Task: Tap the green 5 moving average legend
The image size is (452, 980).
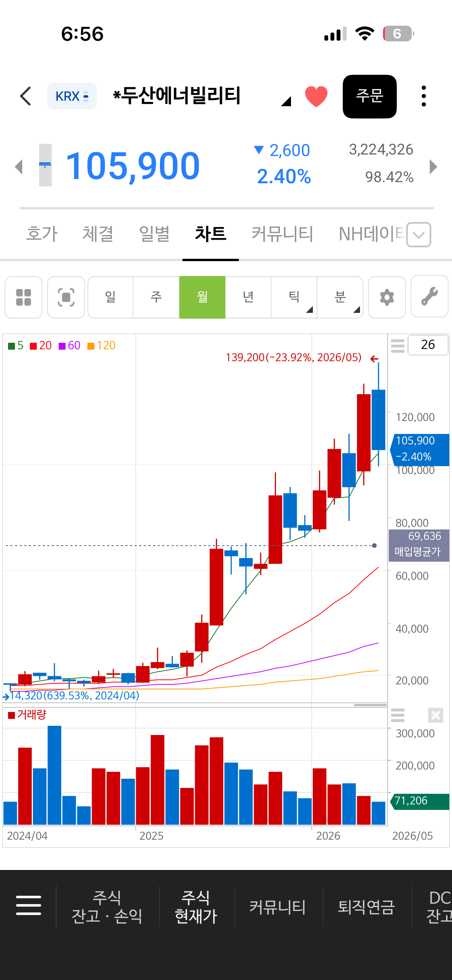Action: tap(16, 345)
